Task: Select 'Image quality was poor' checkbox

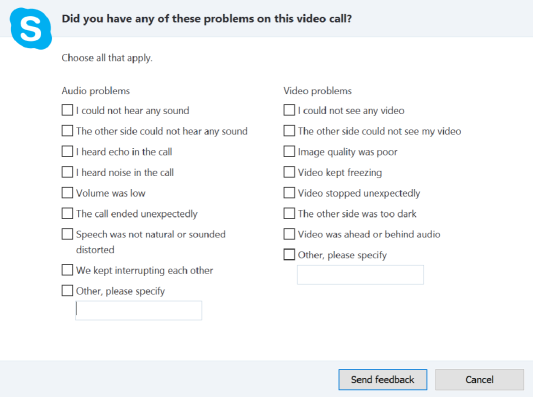Action: pyautogui.click(x=289, y=151)
